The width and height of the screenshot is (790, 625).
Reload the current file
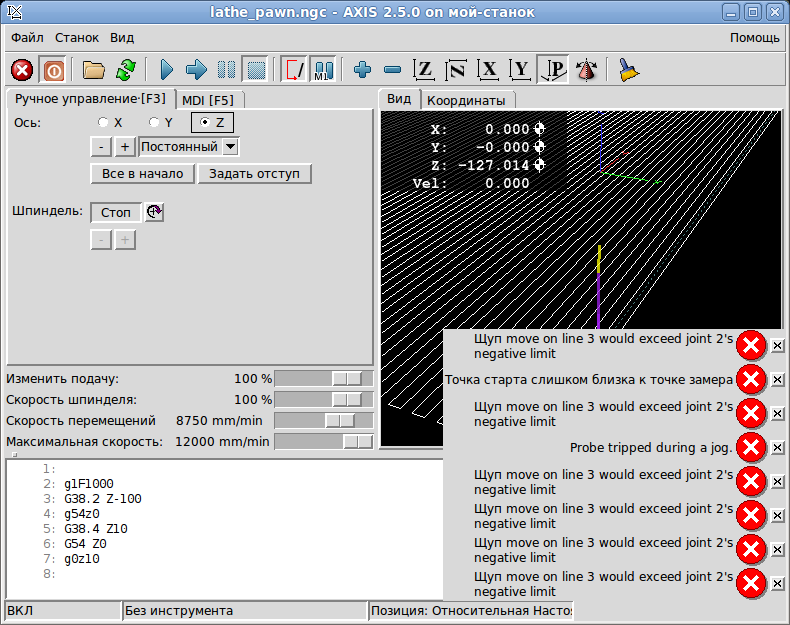click(x=125, y=70)
